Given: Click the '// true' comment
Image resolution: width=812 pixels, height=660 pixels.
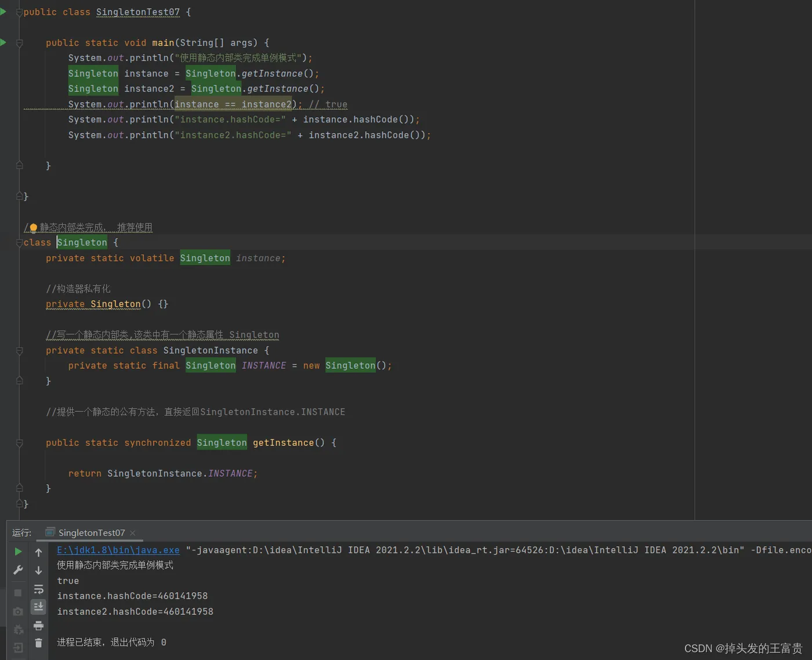Looking at the screenshot, I should (328, 104).
